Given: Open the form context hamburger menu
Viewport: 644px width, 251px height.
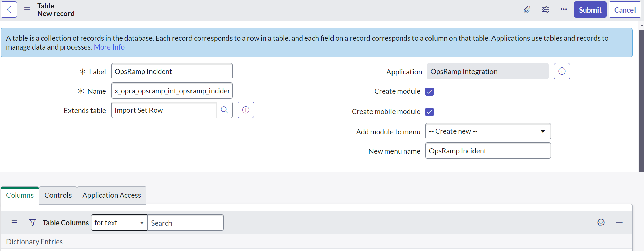Looking at the screenshot, I should 27,9.
